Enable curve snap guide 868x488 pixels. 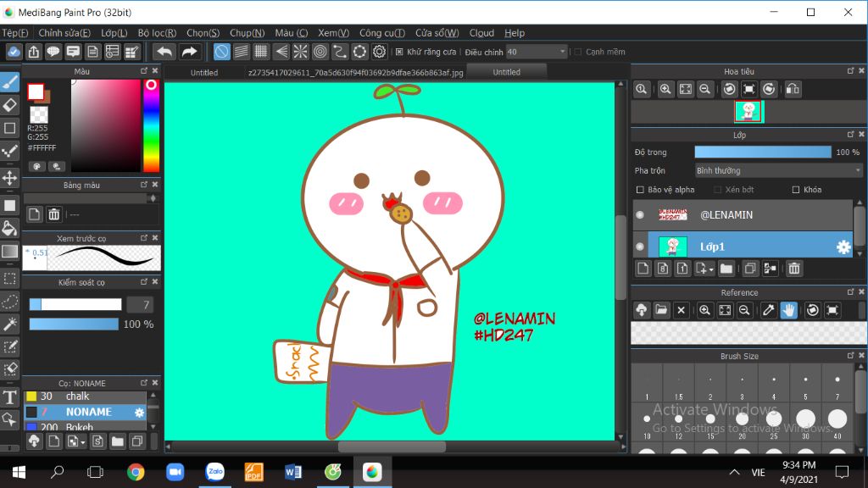[x=340, y=52]
